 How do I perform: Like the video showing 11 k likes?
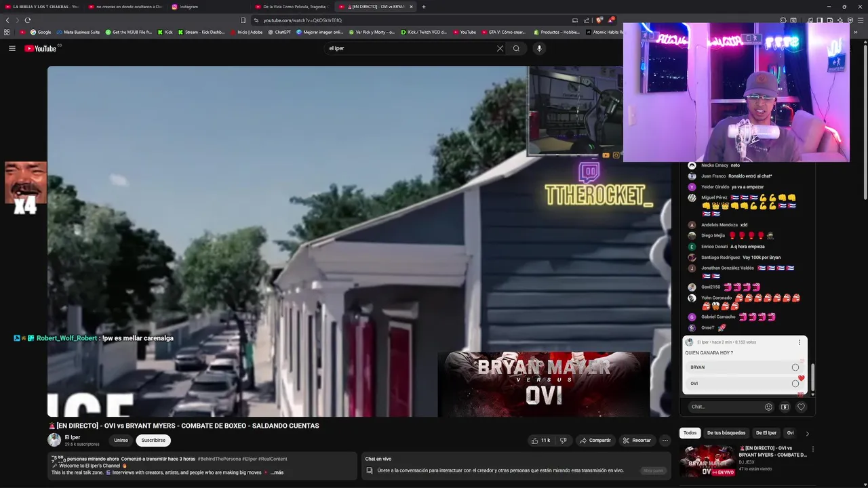point(541,441)
